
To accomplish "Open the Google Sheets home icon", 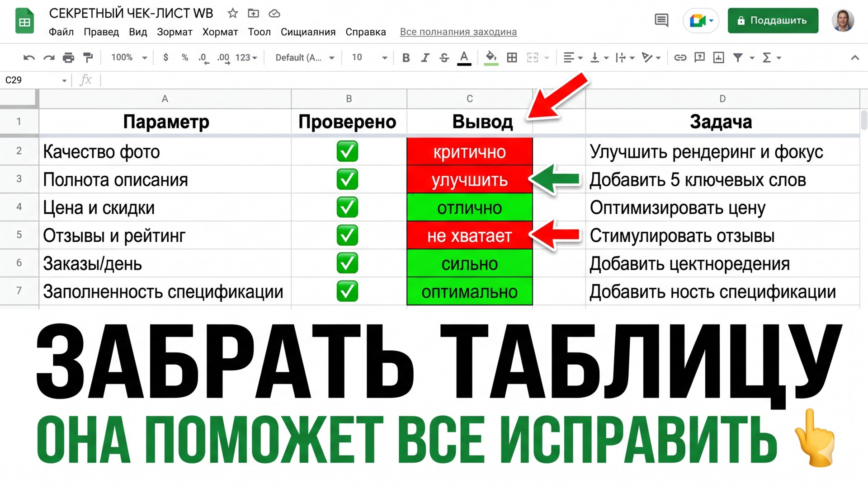I will pyautogui.click(x=24, y=21).
